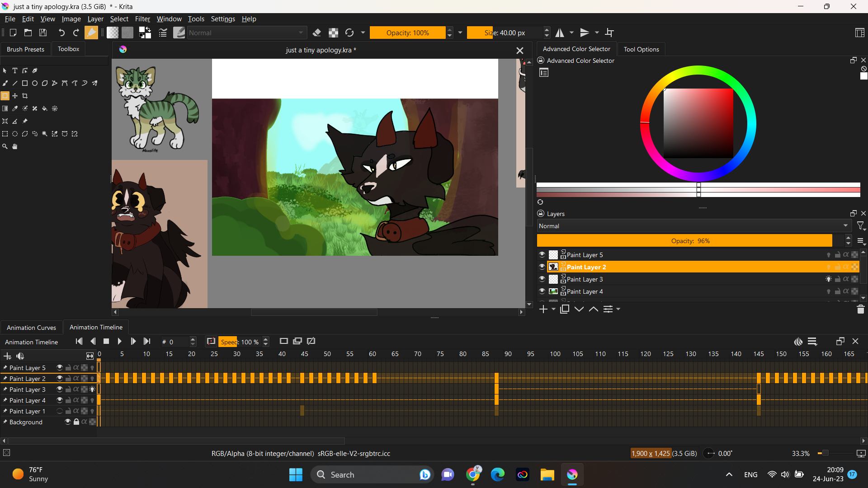Switch to the Tool Options tab
This screenshot has height=488, width=868.
[641, 49]
